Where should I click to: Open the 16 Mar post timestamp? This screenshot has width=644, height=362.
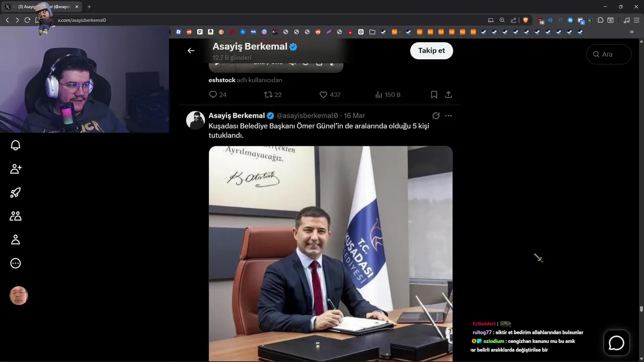pyautogui.click(x=355, y=116)
